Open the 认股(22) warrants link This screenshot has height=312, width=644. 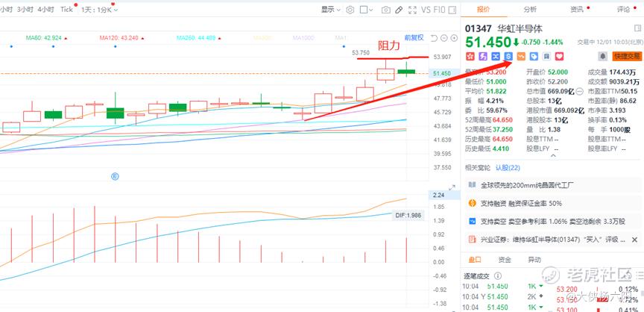(508, 168)
